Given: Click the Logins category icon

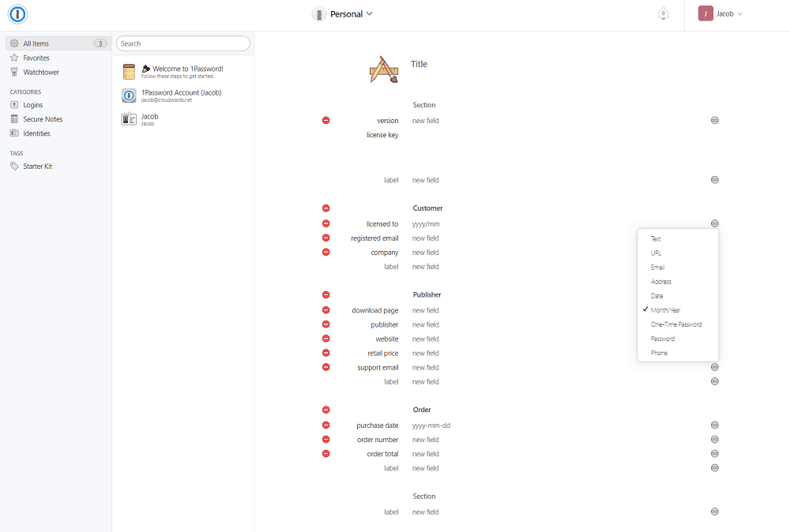Looking at the screenshot, I should 14,105.
